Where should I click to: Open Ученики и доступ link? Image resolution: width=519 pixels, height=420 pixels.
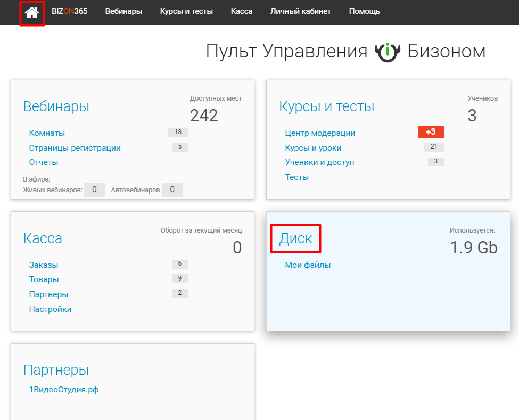pos(319,162)
